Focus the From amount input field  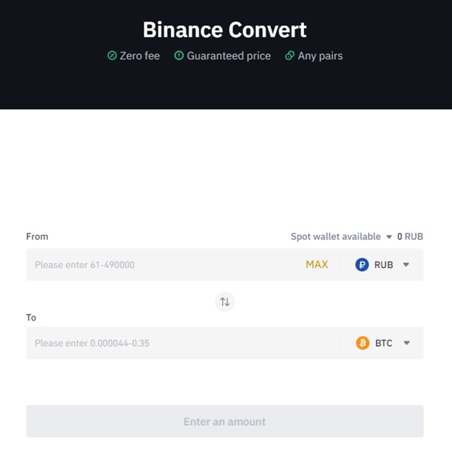click(165, 264)
